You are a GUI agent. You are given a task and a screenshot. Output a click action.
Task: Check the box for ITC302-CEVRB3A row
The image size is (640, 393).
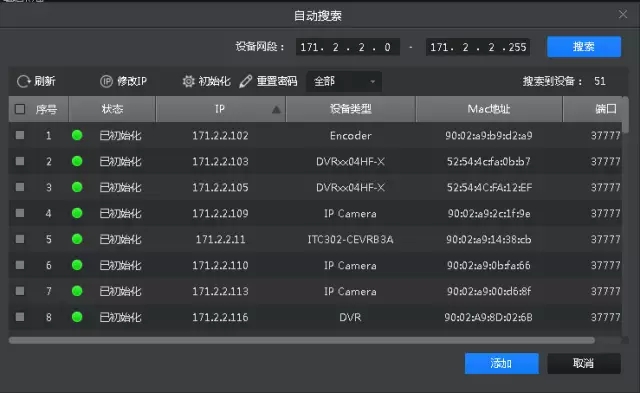click(20, 239)
